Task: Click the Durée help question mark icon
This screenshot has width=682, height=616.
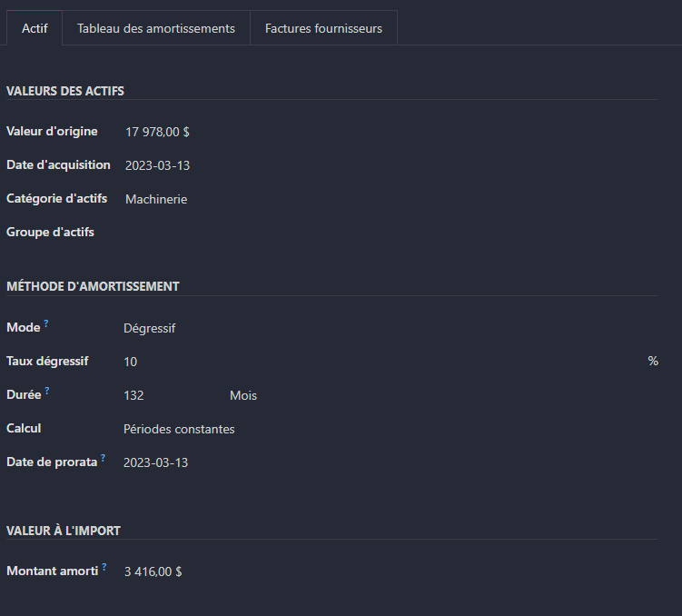Action: [47, 391]
